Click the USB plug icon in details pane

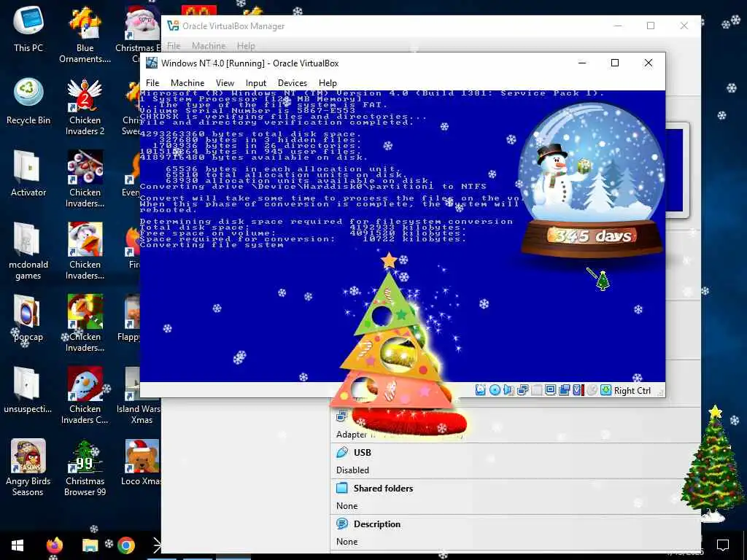point(342,452)
